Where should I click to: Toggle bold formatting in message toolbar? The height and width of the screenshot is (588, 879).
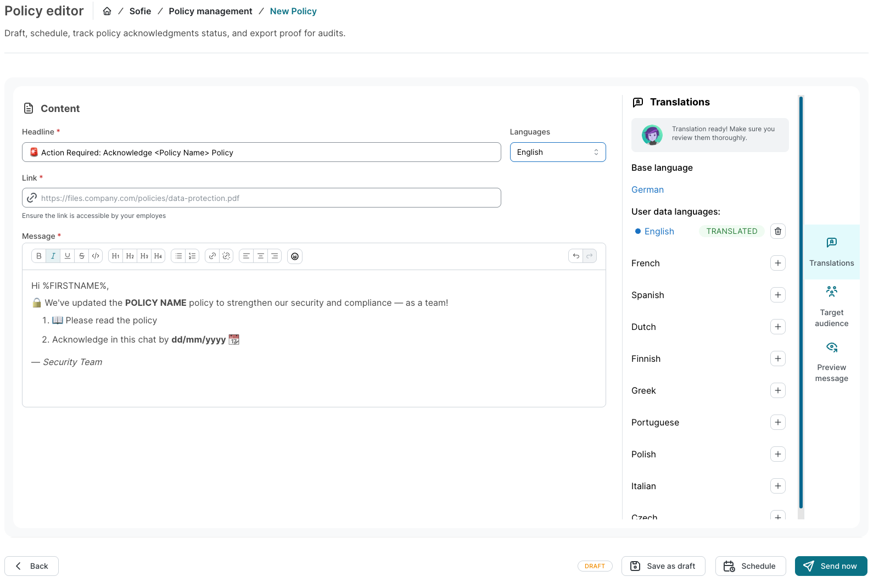(x=39, y=256)
